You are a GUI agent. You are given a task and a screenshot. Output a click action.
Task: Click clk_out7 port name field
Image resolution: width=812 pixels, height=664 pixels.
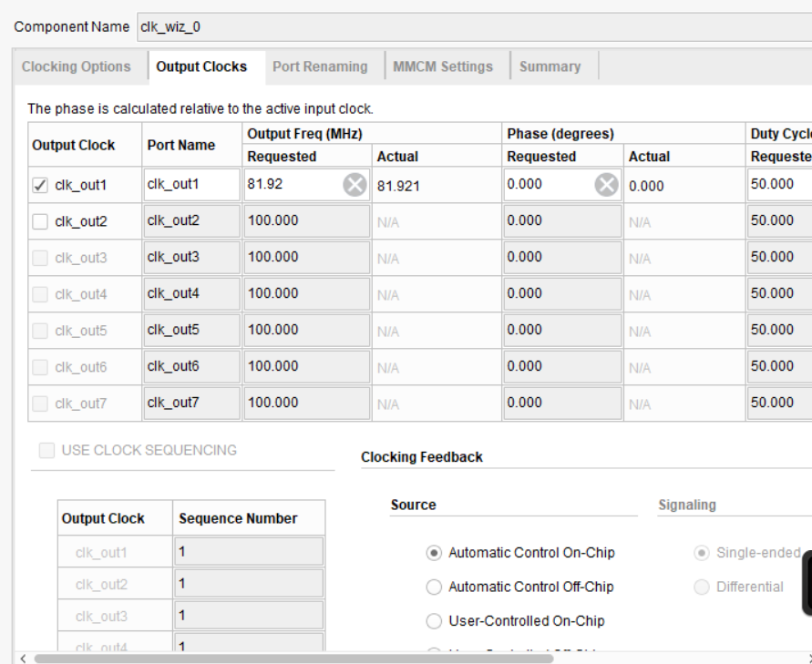coord(191,403)
